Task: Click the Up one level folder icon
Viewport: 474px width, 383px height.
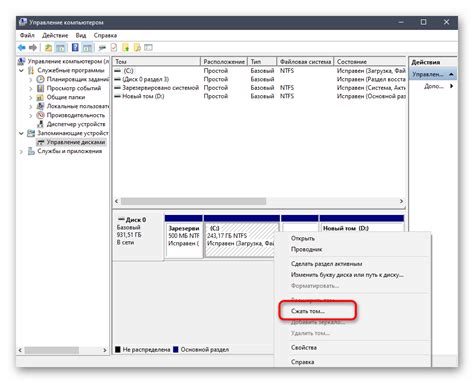Action: point(48,48)
